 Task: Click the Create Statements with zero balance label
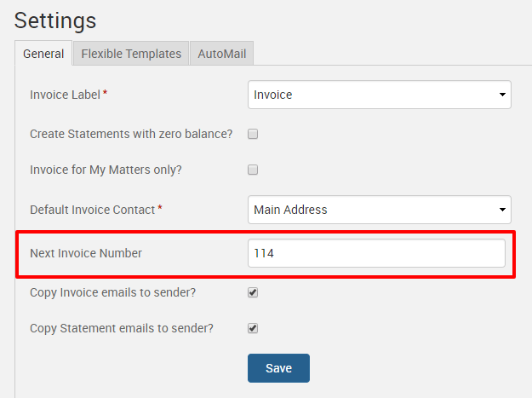coord(131,134)
